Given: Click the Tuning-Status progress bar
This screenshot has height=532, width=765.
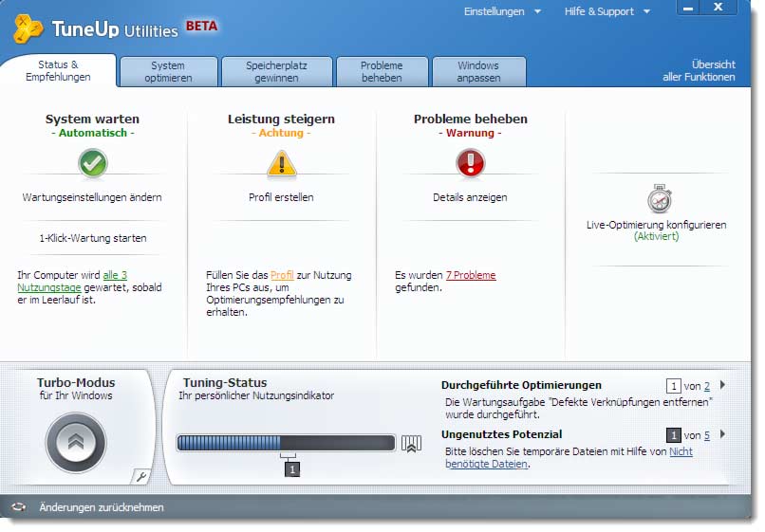Looking at the screenshot, I should click(x=286, y=443).
